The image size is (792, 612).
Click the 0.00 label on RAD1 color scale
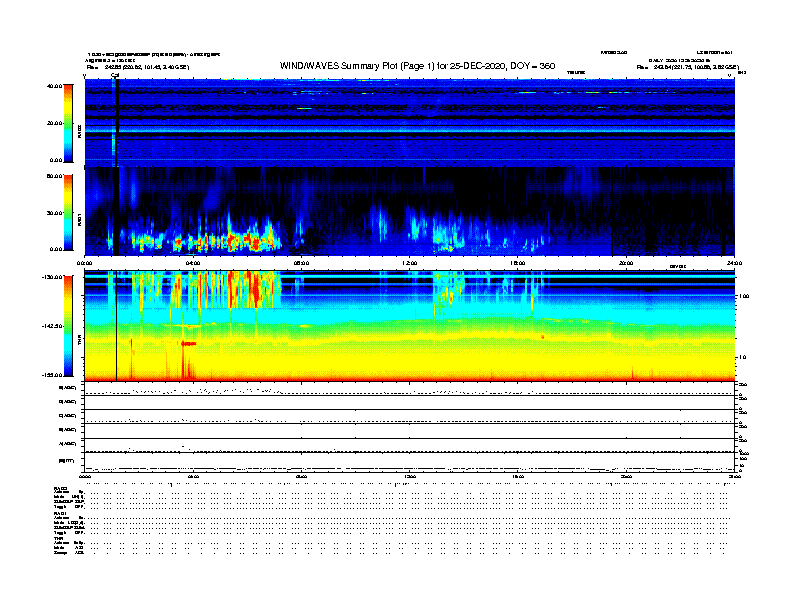pyautogui.click(x=56, y=249)
